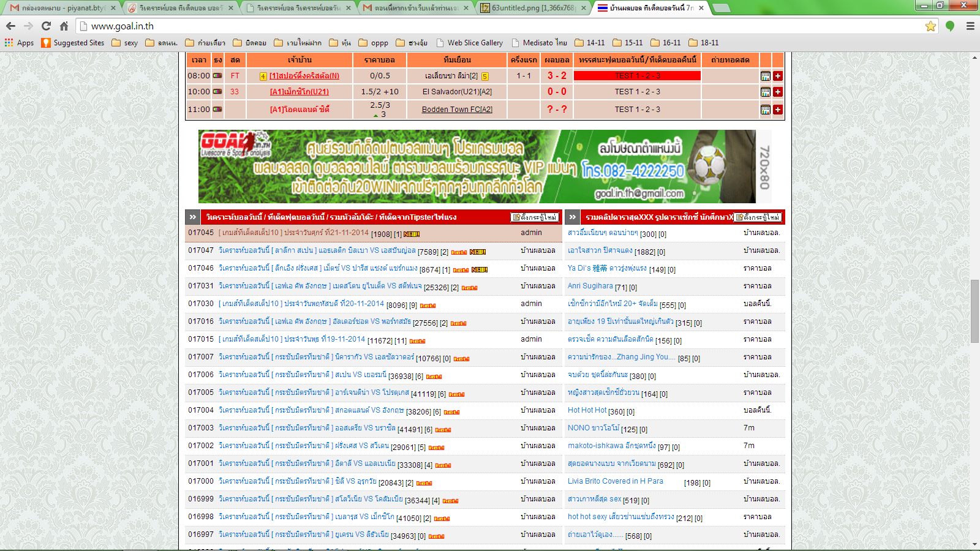Open the oppp bookmarks folder
This screenshot has width=980, height=551.
tap(373, 43)
